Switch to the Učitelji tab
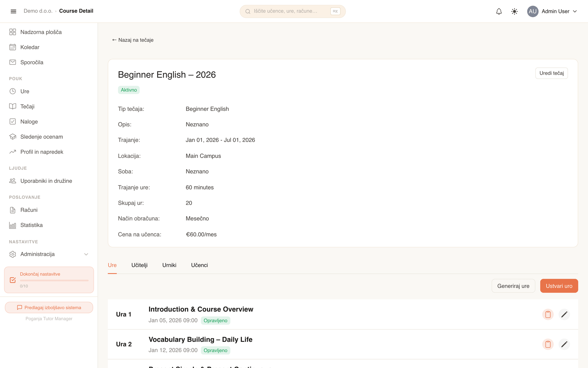The height and width of the screenshot is (368, 588). (x=139, y=265)
